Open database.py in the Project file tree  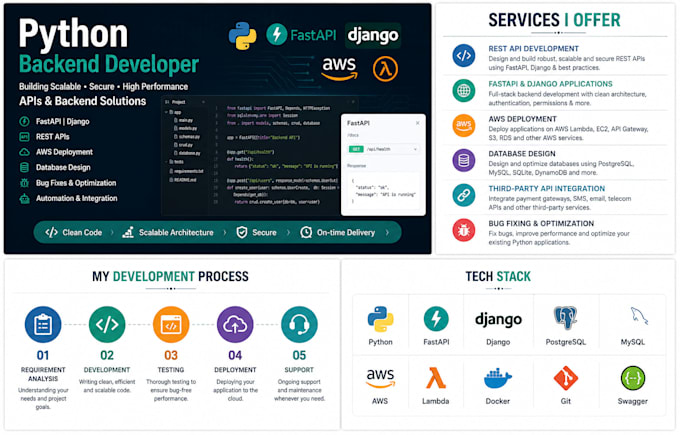[187, 153]
